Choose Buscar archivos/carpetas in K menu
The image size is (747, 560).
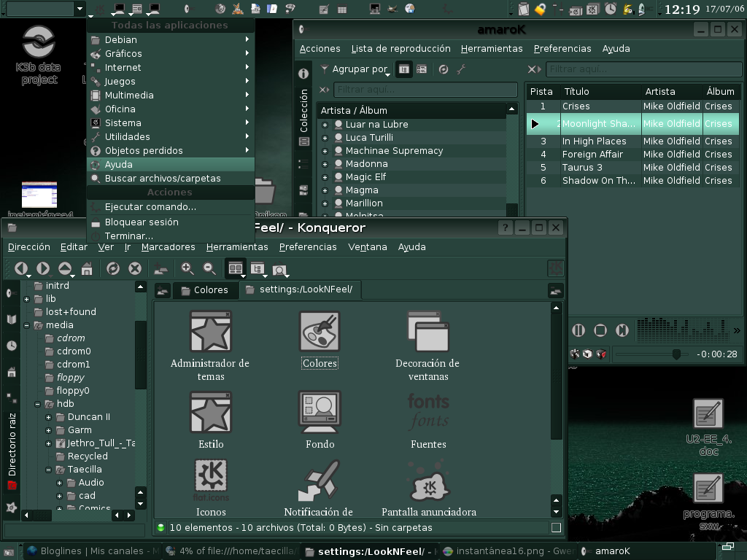coord(171,178)
